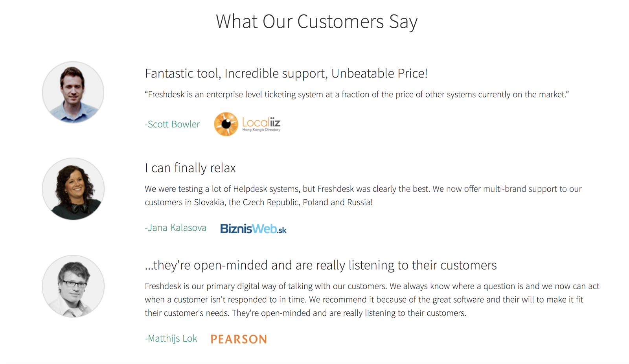Click 'Fantastic tool, Incredible support' headline

tap(286, 74)
